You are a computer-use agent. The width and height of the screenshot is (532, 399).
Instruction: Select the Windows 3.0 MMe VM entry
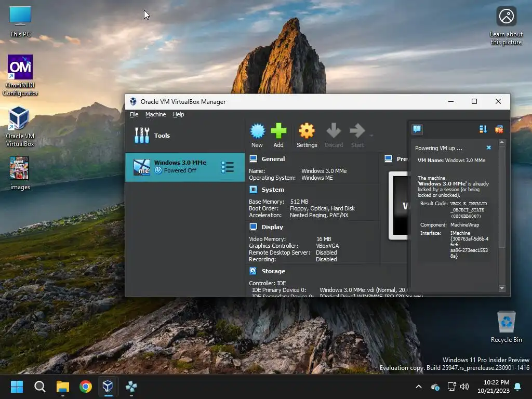[184, 167]
